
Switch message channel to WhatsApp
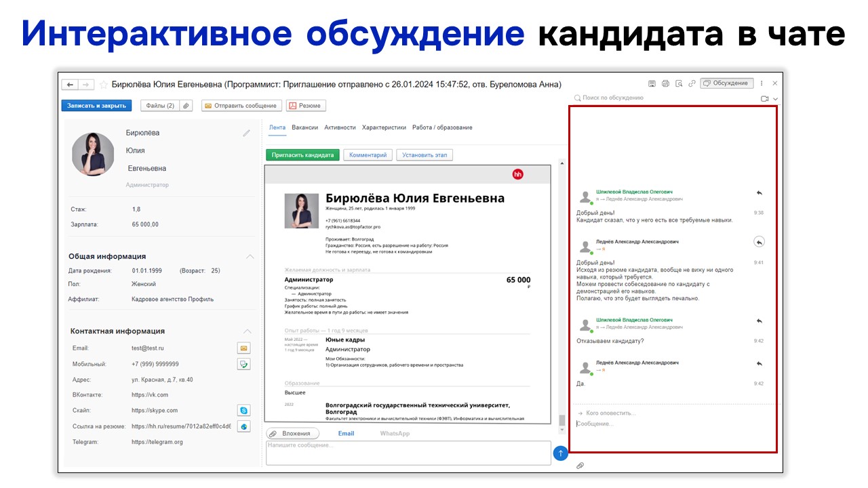click(x=395, y=434)
